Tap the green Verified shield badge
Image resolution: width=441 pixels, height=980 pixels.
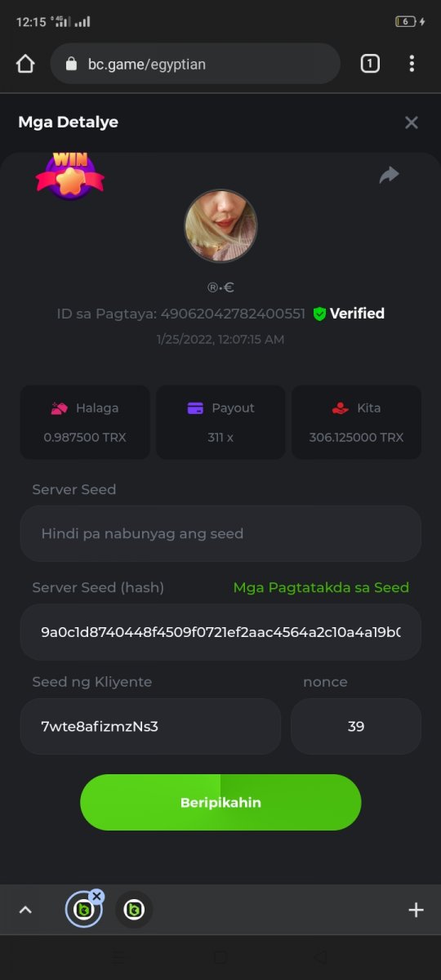[319, 314]
